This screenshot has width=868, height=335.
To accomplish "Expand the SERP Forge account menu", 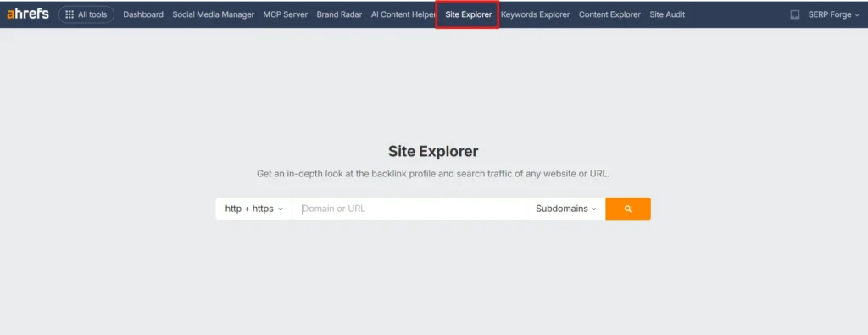I will [x=834, y=14].
